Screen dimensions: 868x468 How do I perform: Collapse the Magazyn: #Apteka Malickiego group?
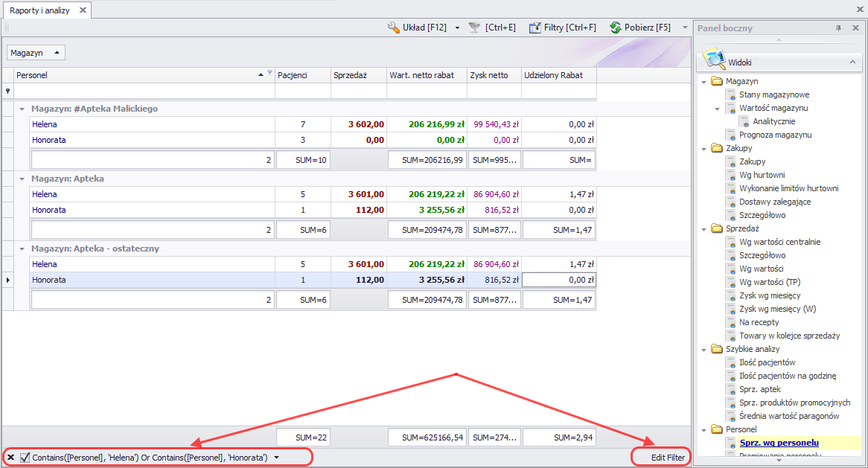click(x=22, y=109)
